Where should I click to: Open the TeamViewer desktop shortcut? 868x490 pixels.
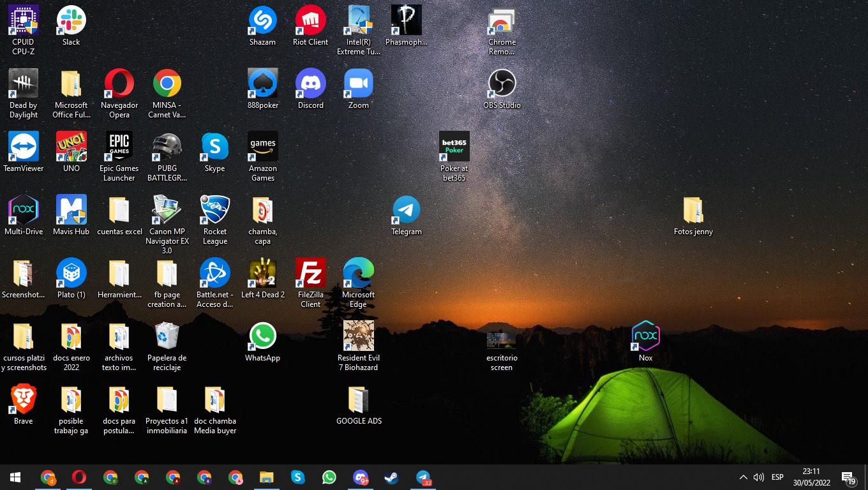click(24, 147)
